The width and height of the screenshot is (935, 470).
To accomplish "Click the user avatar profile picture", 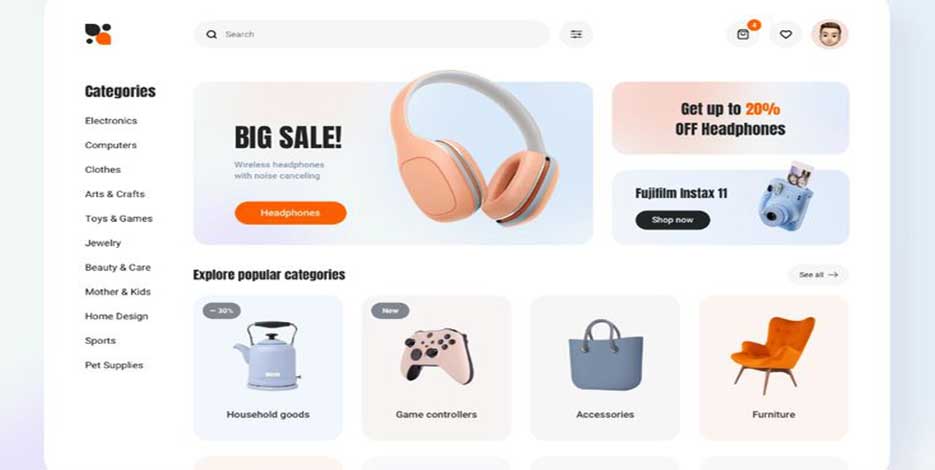I will 829,35.
